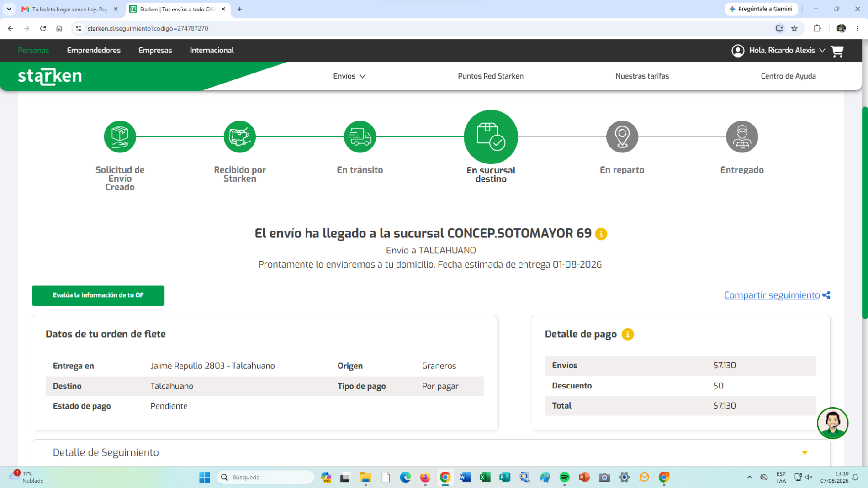Click the Graneros origin value
The height and width of the screenshot is (488, 868).
pyautogui.click(x=439, y=366)
